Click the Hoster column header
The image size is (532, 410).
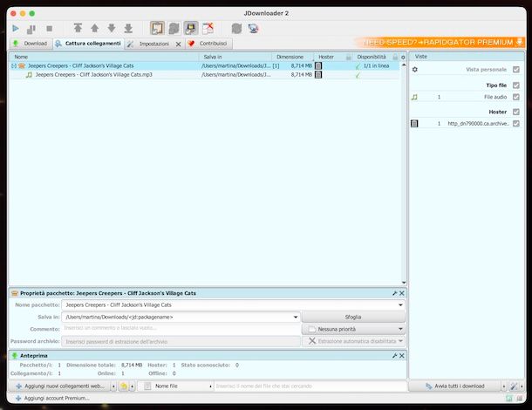333,57
